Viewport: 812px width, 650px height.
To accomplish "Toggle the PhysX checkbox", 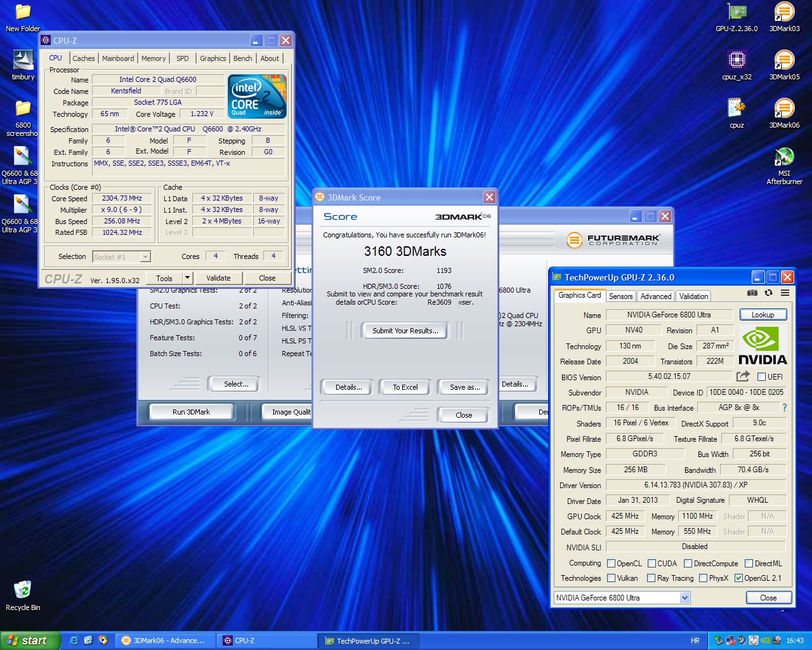I will click(703, 578).
